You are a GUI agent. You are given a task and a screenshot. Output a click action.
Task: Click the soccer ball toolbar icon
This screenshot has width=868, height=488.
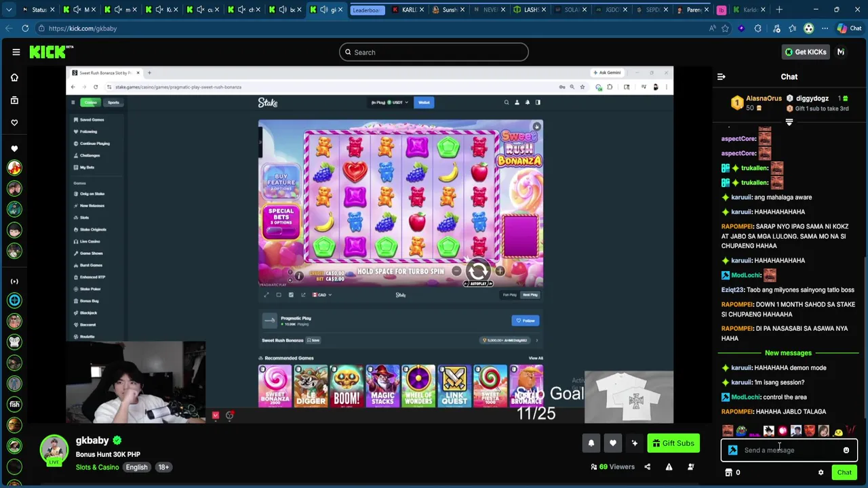click(x=808, y=28)
